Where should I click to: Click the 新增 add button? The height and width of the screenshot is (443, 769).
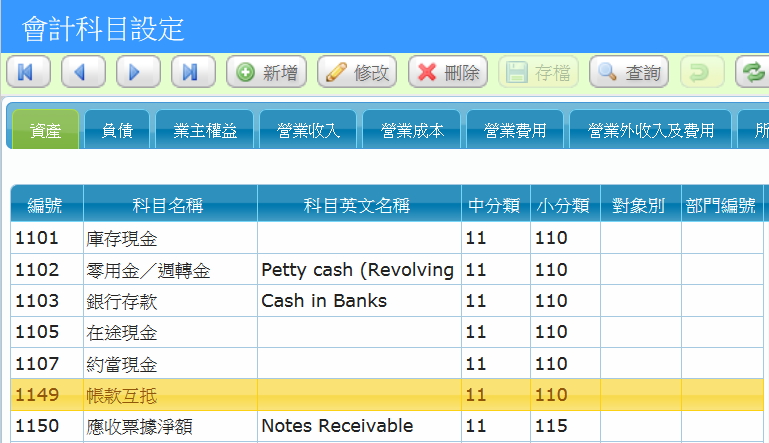pyautogui.click(x=267, y=72)
